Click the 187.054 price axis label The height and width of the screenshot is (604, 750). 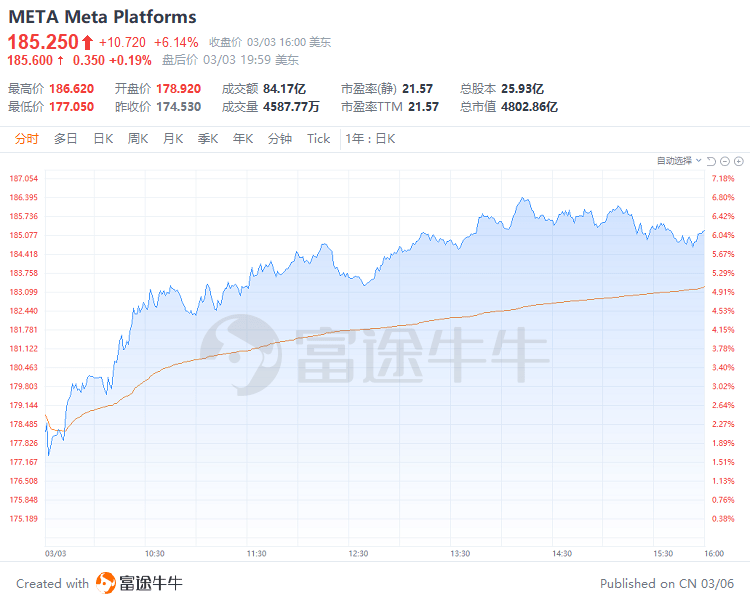click(x=23, y=178)
